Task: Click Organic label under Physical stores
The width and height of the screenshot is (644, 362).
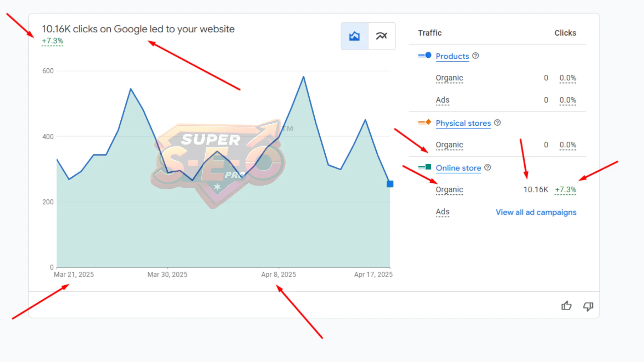Action: point(449,145)
